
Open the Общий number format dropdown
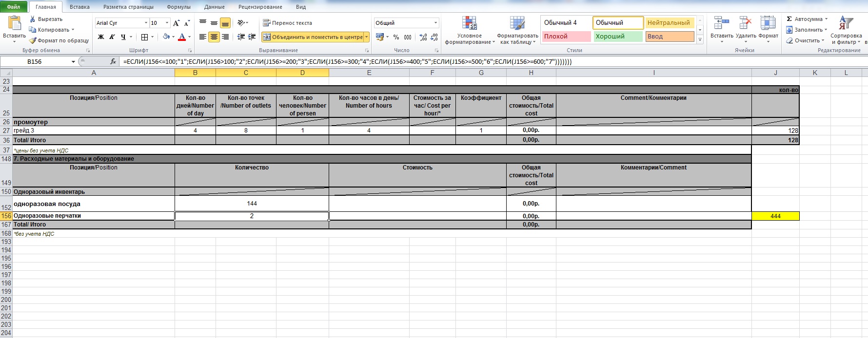pyautogui.click(x=435, y=23)
